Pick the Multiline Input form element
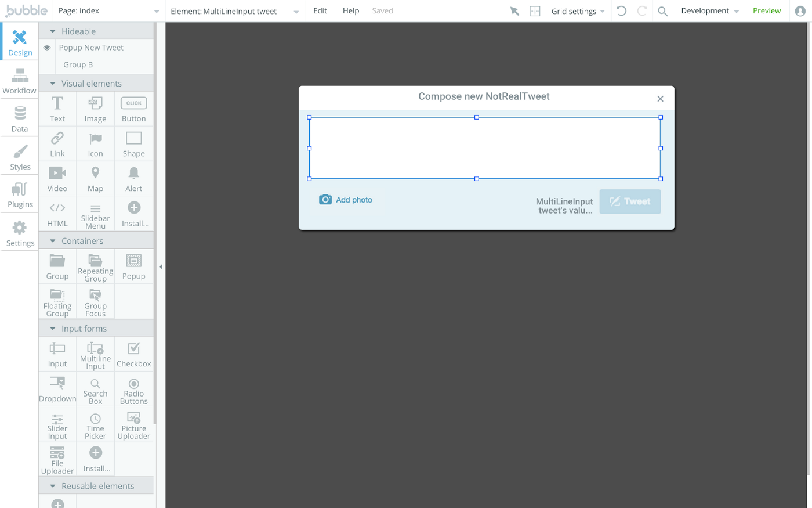This screenshot has width=812, height=508. 95,354
